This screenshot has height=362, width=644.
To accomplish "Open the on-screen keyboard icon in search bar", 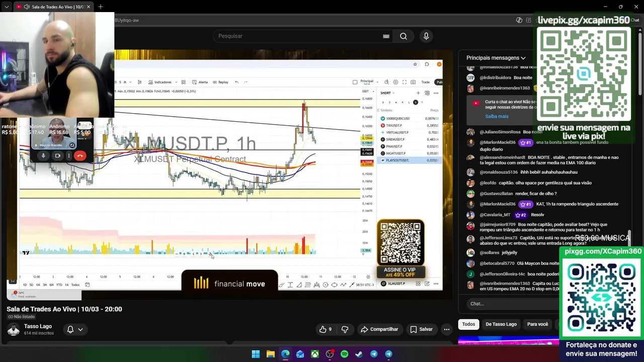I will click(386, 36).
